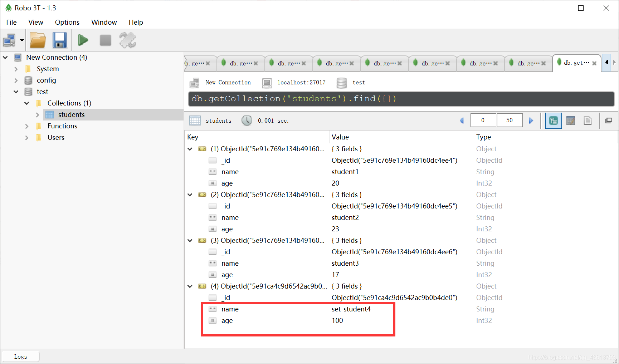Click the skip value field showing 0
Image resolution: width=619 pixels, height=364 pixels.
pyautogui.click(x=483, y=120)
